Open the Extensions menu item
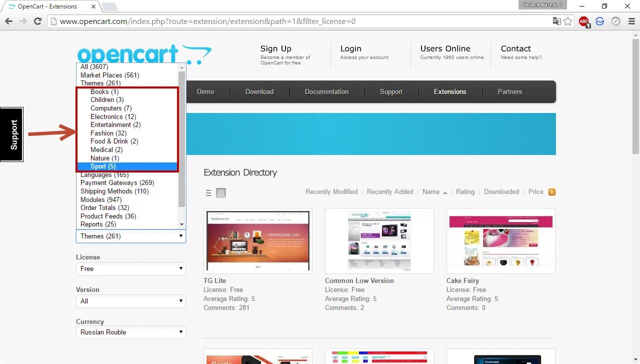 pos(450,91)
